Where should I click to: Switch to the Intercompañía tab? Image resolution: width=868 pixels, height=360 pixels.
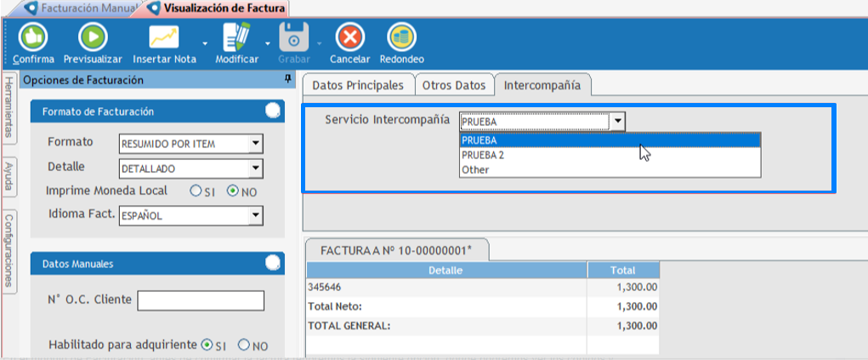tap(542, 85)
